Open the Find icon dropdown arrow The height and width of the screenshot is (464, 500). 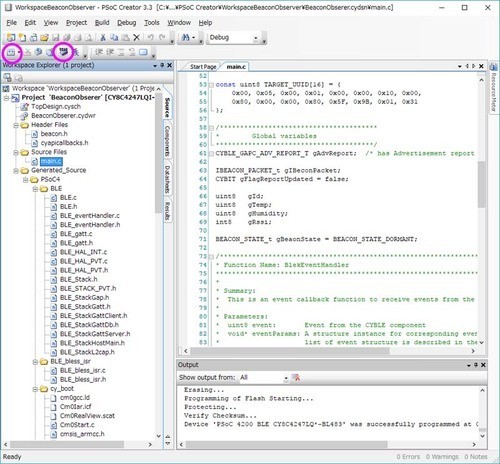click(194, 38)
